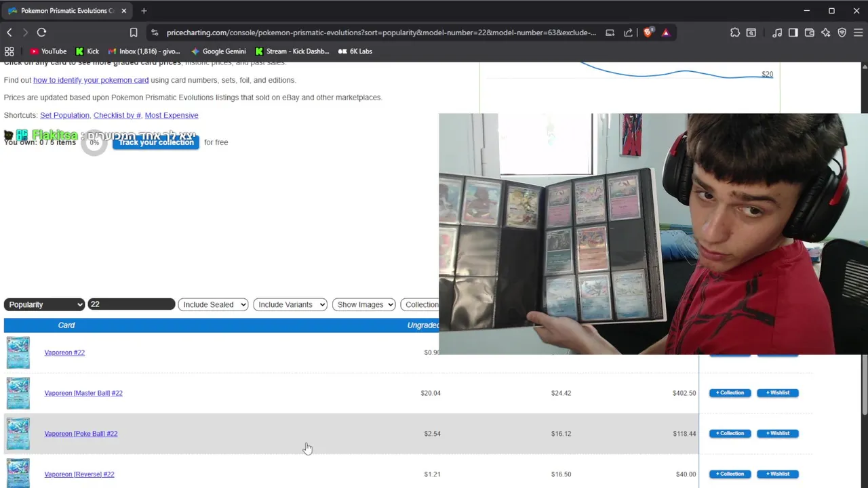
Task: Open 'how to identify your pokemon card' link
Action: tap(91, 80)
